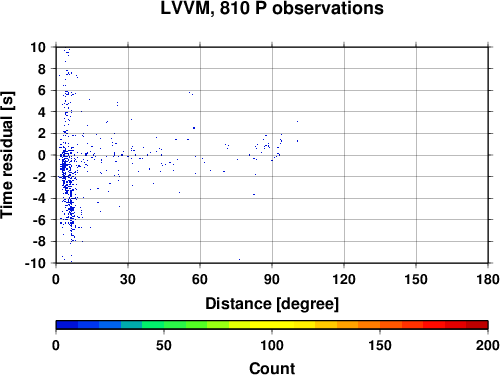
Task: Click the x-axis tick label "30"
Action: pyautogui.click(x=128, y=279)
